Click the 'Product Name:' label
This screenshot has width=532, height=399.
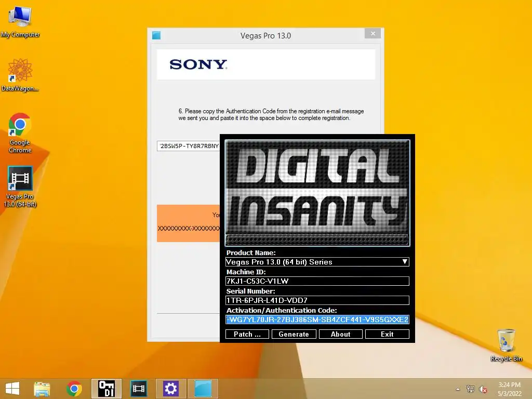(251, 253)
